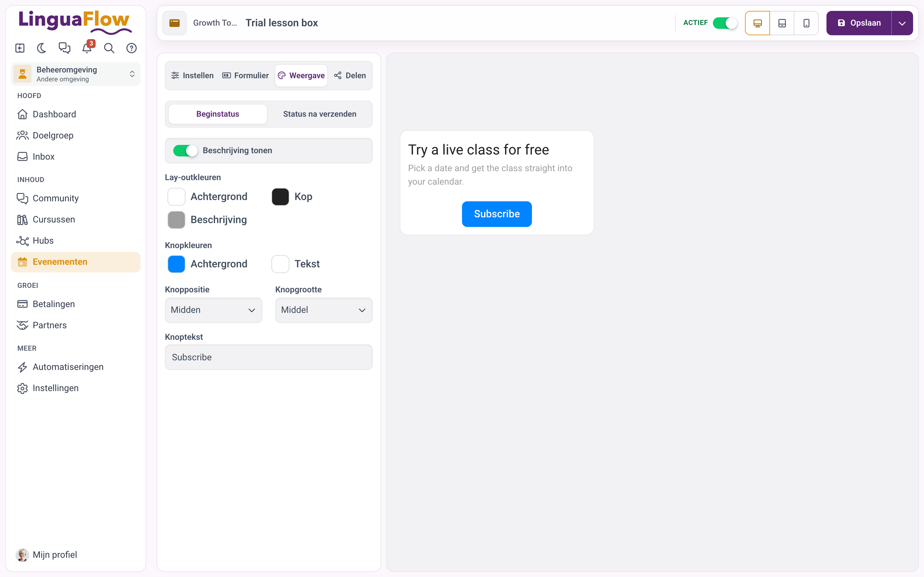The height and width of the screenshot is (577, 924).
Task: Select desktop preview mode
Action: point(757,23)
